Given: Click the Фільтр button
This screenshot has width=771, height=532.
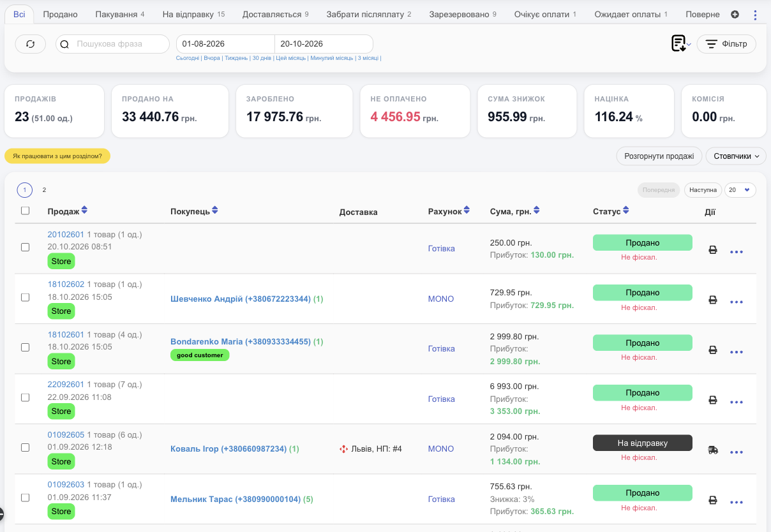Looking at the screenshot, I should click(726, 44).
